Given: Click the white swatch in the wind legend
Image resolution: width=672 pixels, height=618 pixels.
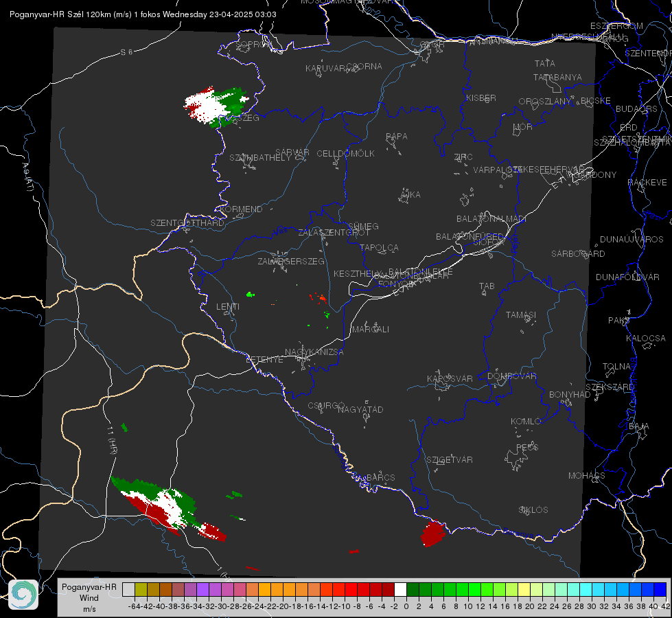Looking at the screenshot, I should (400, 589).
